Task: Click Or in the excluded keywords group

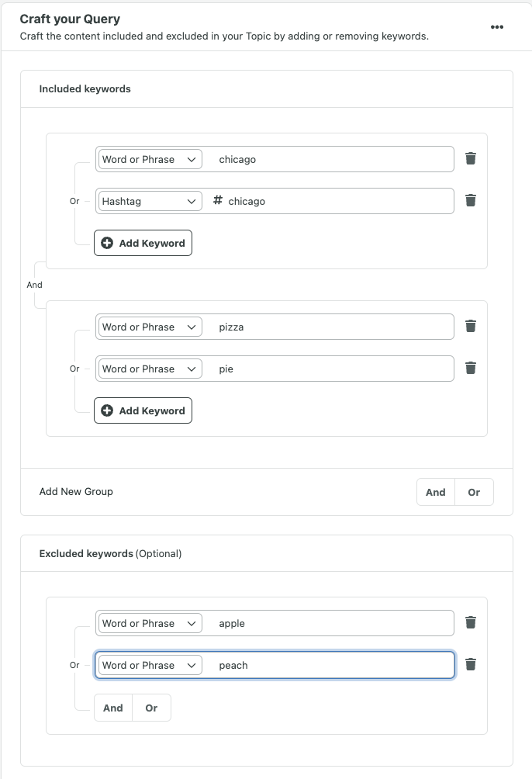Action: pyautogui.click(x=151, y=708)
